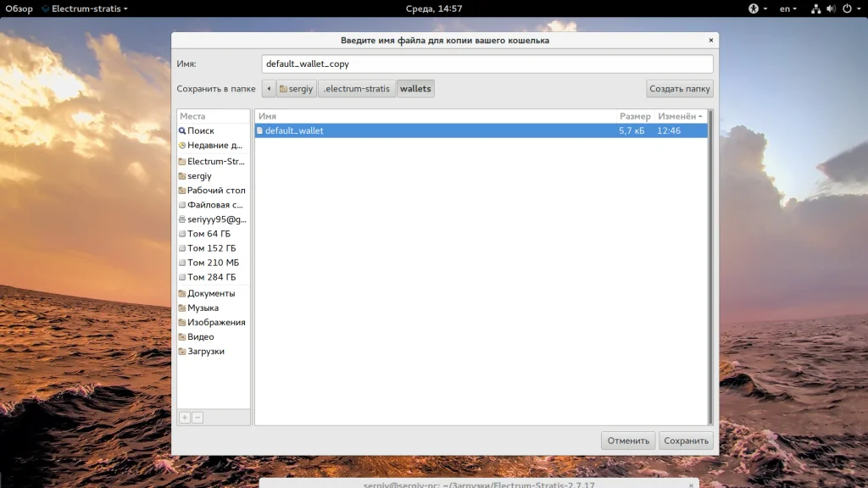
Task: Switch to .electrum-stratis path segment
Action: [357, 88]
